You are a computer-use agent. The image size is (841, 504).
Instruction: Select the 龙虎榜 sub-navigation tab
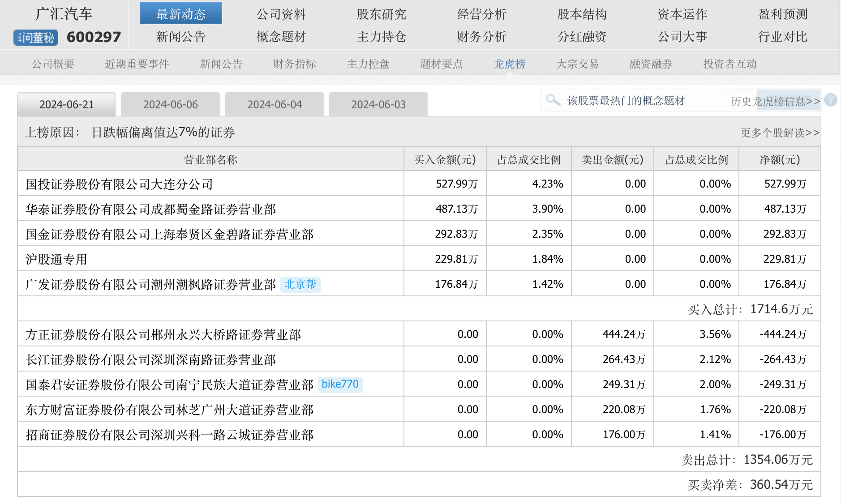tap(509, 64)
